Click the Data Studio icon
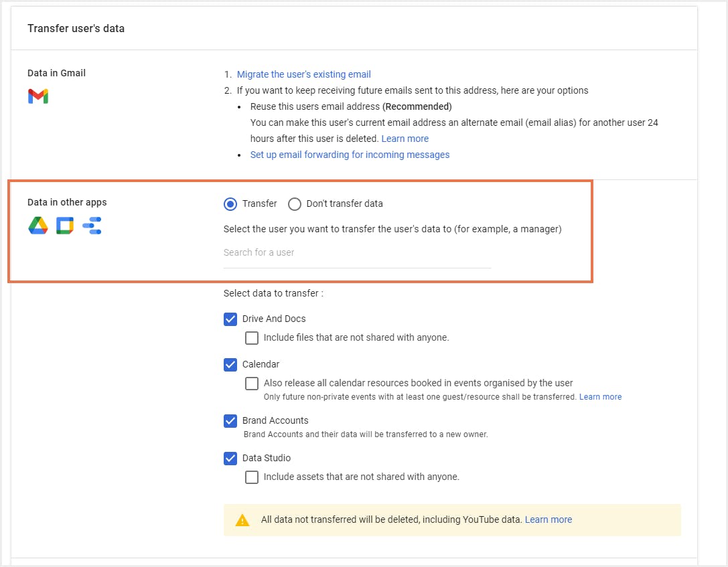 coord(92,226)
